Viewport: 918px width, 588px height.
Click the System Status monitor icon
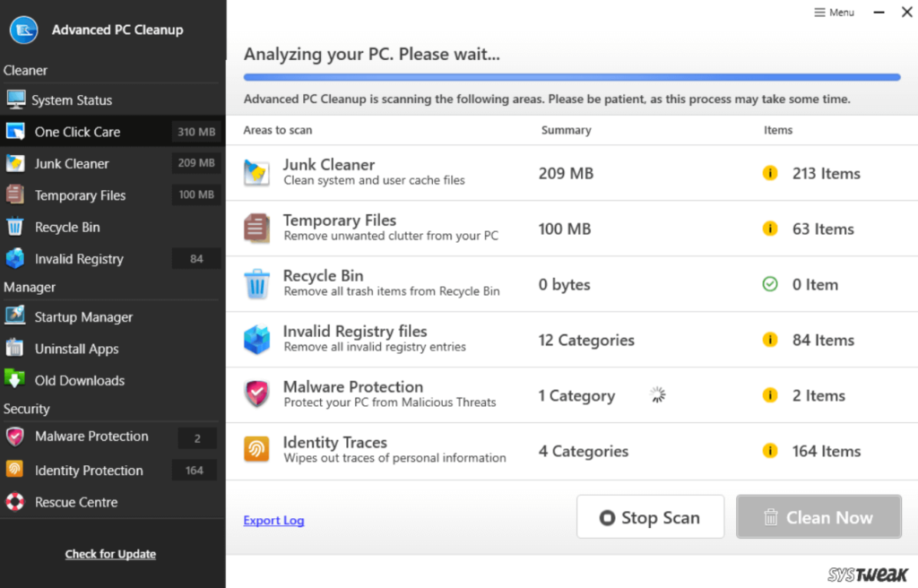coord(16,99)
